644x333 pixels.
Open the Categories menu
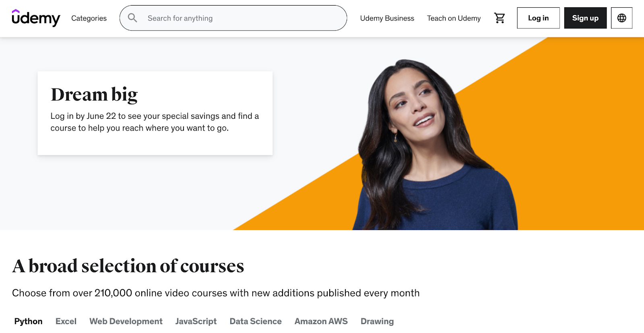click(x=89, y=18)
